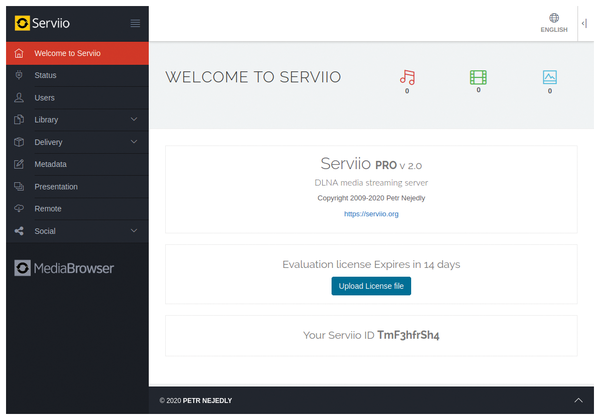Image resolution: width=600 pixels, height=420 pixels.
Task: Click the count under the picture icon
Action: coord(550,91)
